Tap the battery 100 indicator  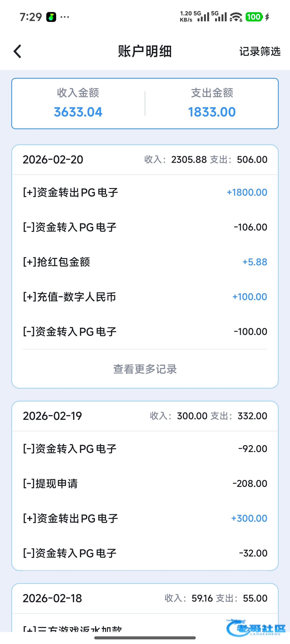tap(254, 17)
